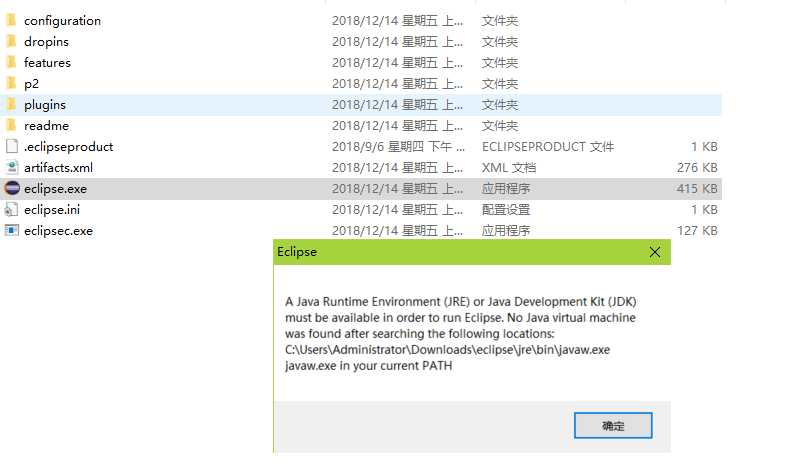Click the eclipse.exe application icon
Screen dimensions: 795x471
12,188
